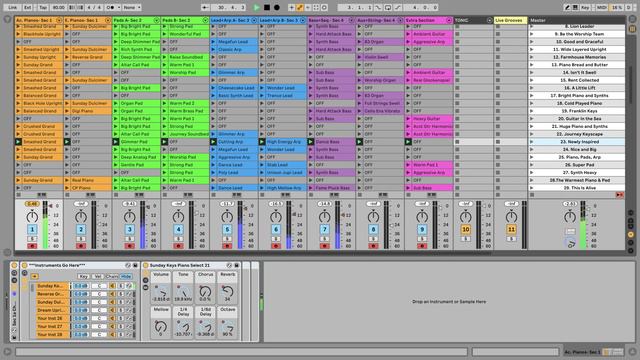Arm track 1 for recording

32,246
